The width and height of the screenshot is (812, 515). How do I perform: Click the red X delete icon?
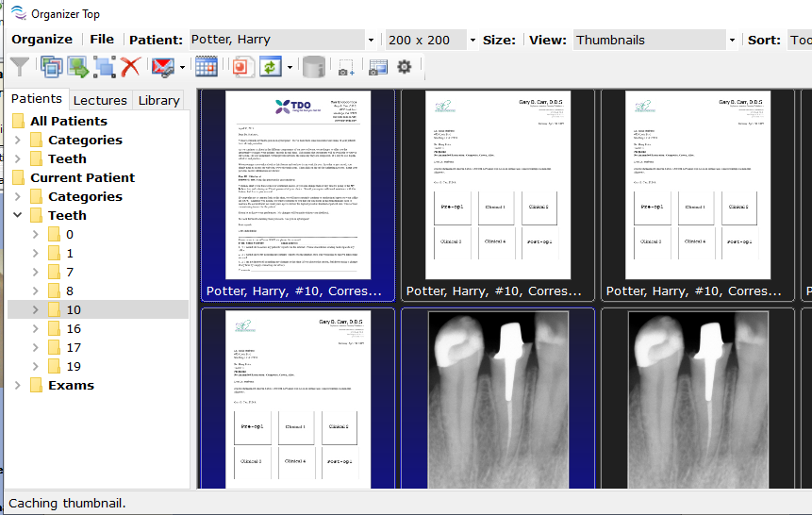tap(130, 67)
